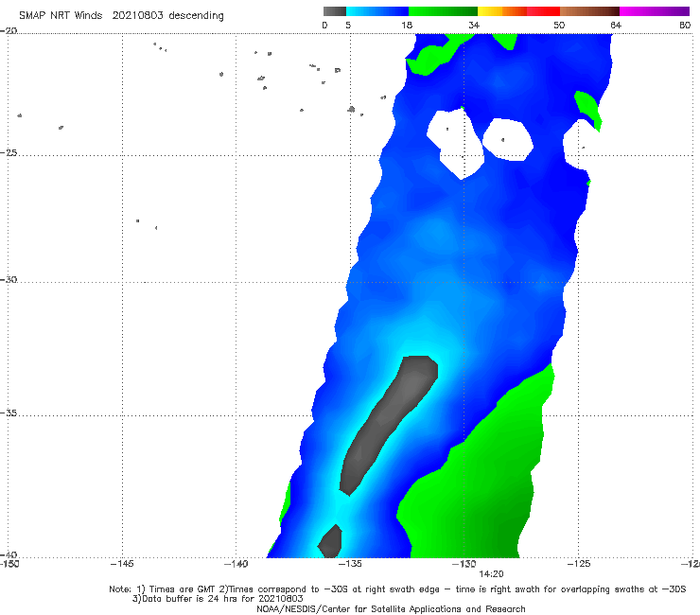Click the color bar label '5'

click(348, 25)
